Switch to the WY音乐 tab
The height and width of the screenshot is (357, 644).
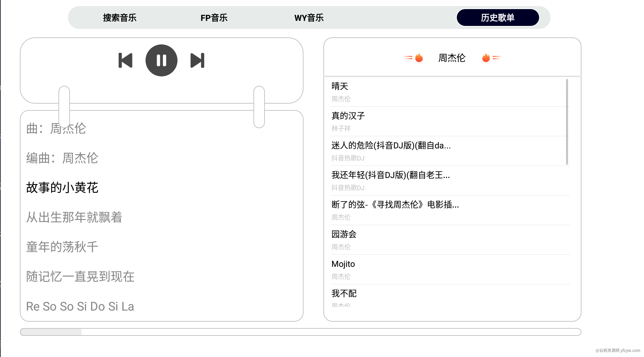[x=309, y=17]
